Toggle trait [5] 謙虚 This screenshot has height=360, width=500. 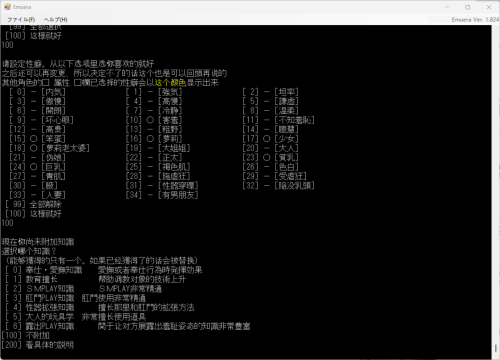[x=270, y=101]
